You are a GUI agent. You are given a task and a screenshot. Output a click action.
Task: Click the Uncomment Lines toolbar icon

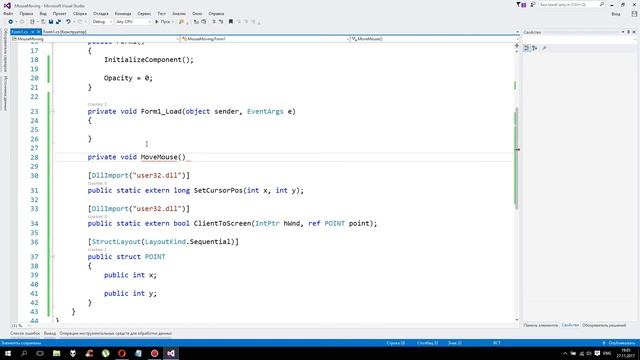[x=221, y=22]
